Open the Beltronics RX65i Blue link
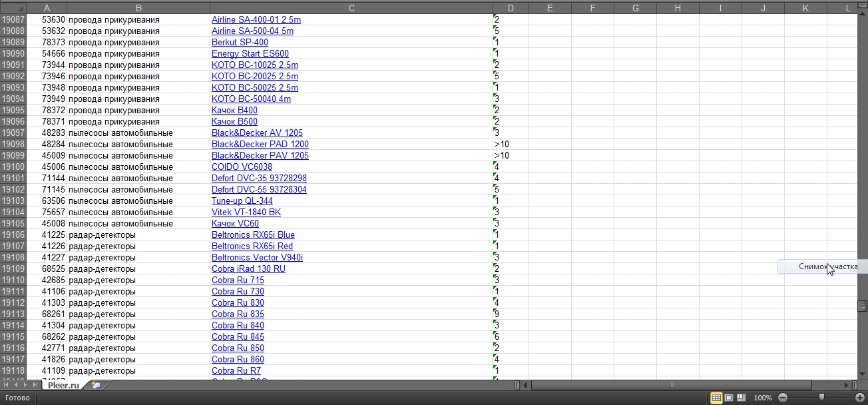 coord(253,235)
